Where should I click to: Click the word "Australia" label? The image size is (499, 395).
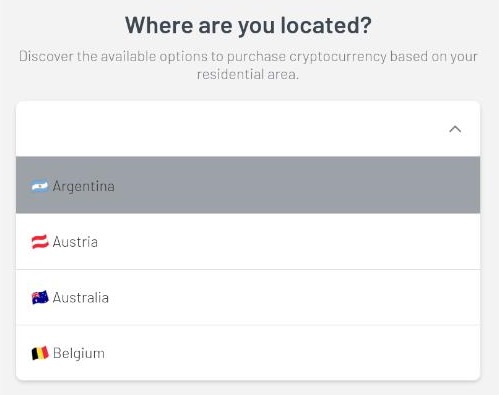[81, 298]
